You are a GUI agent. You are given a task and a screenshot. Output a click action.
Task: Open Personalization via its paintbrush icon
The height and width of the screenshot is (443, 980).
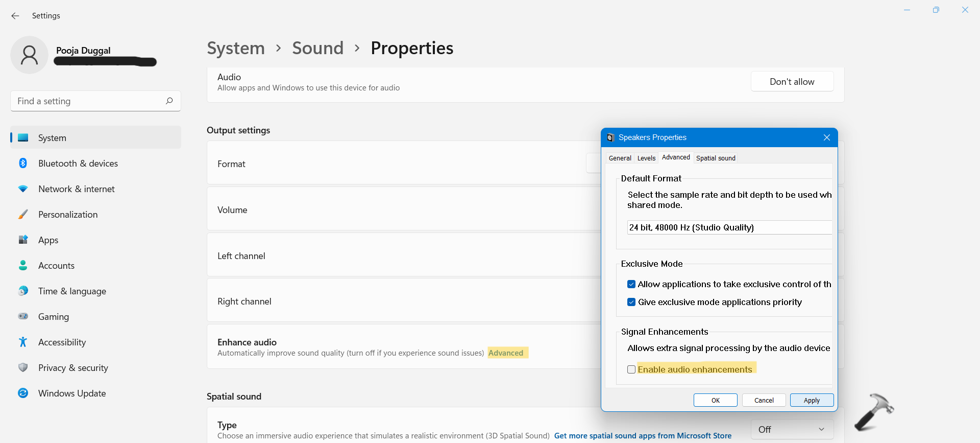(23, 214)
